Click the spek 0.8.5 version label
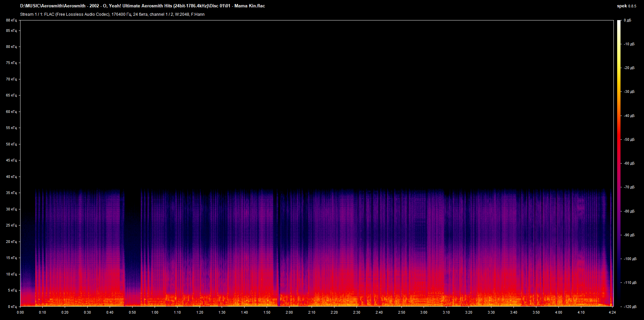This screenshot has height=320, width=644. click(626, 6)
